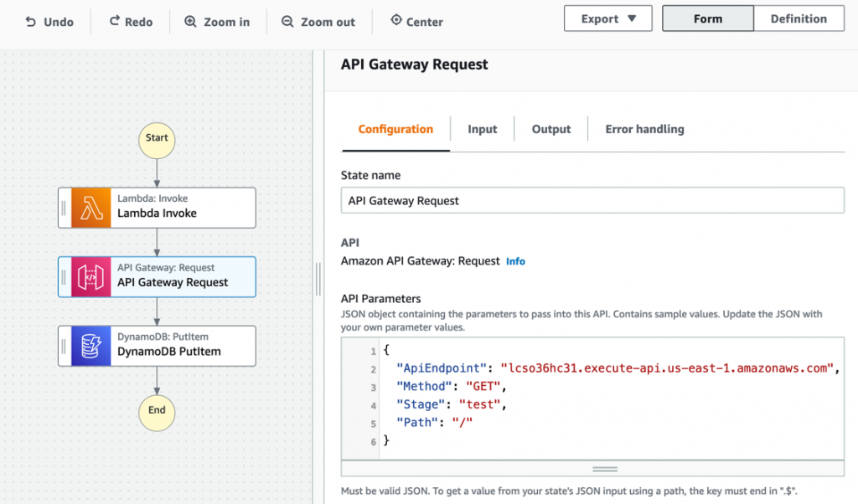Switch to Definition view
The image size is (858, 504).
798,18
